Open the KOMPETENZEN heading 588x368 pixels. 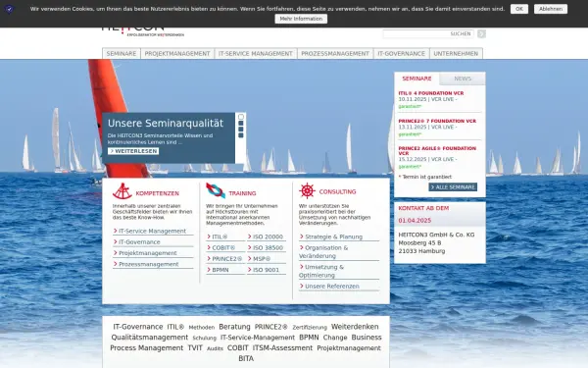point(157,193)
